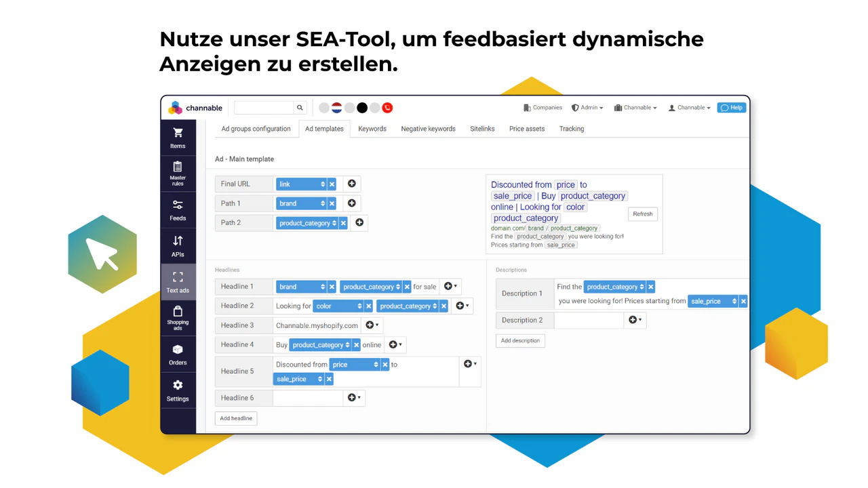The height and width of the screenshot is (488, 868).
Task: Open the Price assets tab
Action: [527, 129]
